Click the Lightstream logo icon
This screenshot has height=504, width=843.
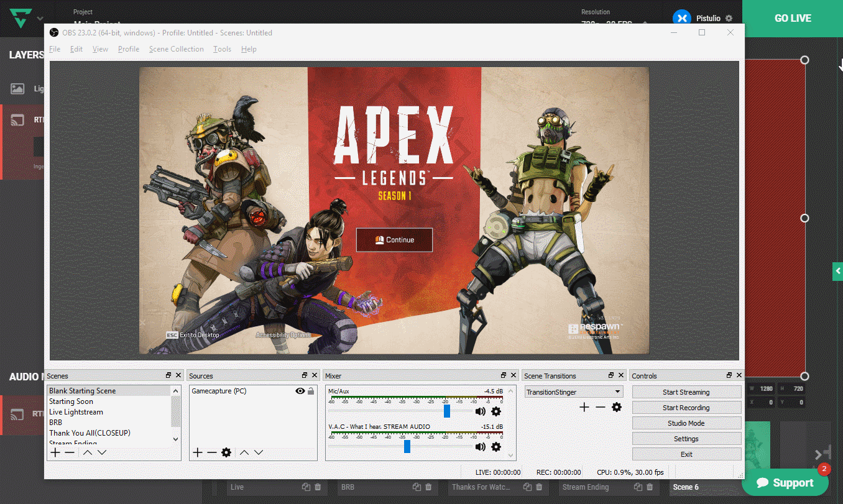[x=21, y=19]
